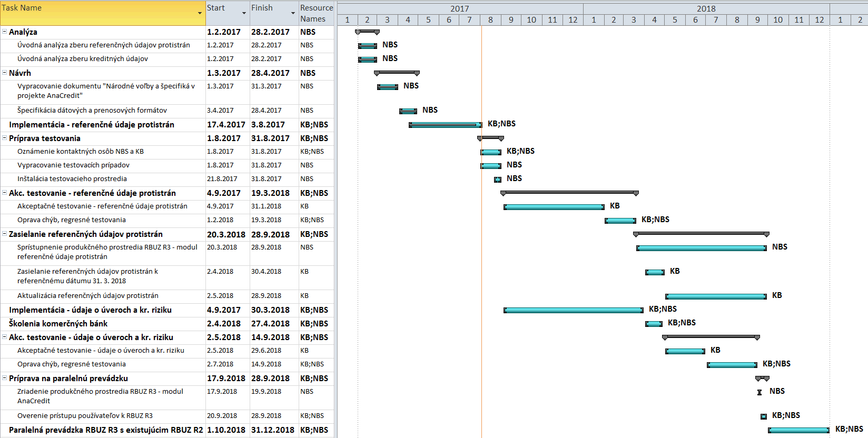Image resolution: width=868 pixels, height=438 pixels.
Task: Click the Implementácia referenčné údaje protistrán bar
Action: (x=445, y=125)
